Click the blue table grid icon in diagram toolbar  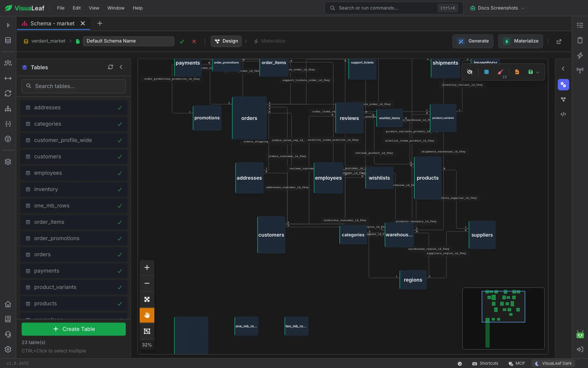(x=486, y=72)
